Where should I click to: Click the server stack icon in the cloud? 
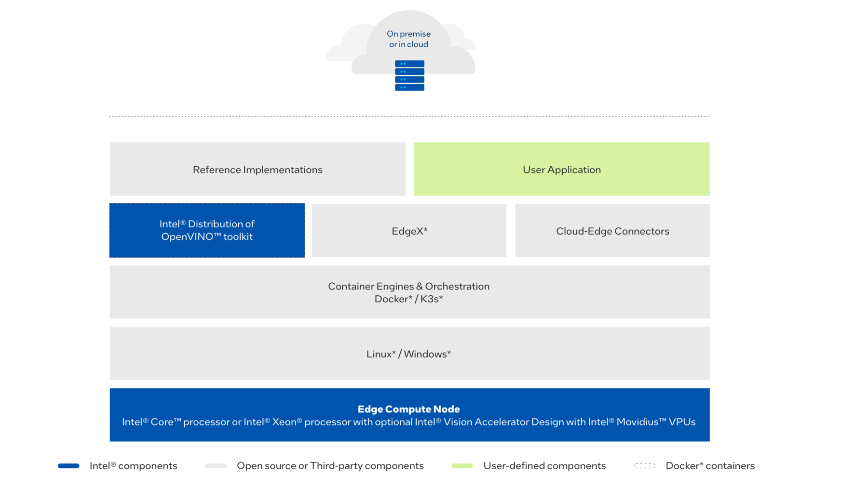pos(409,76)
